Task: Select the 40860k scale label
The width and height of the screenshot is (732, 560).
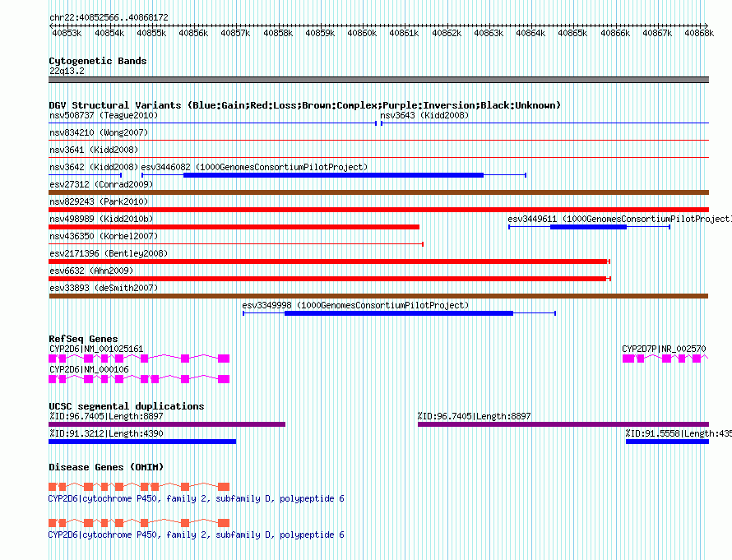Action: tap(362, 33)
